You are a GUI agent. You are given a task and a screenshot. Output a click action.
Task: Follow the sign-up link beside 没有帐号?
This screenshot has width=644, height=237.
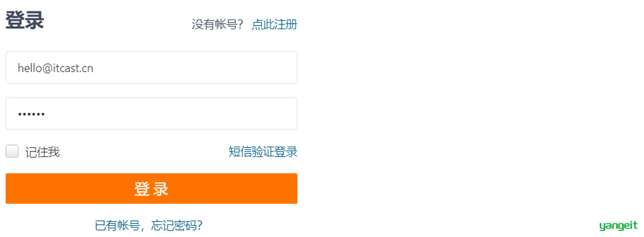274,24
